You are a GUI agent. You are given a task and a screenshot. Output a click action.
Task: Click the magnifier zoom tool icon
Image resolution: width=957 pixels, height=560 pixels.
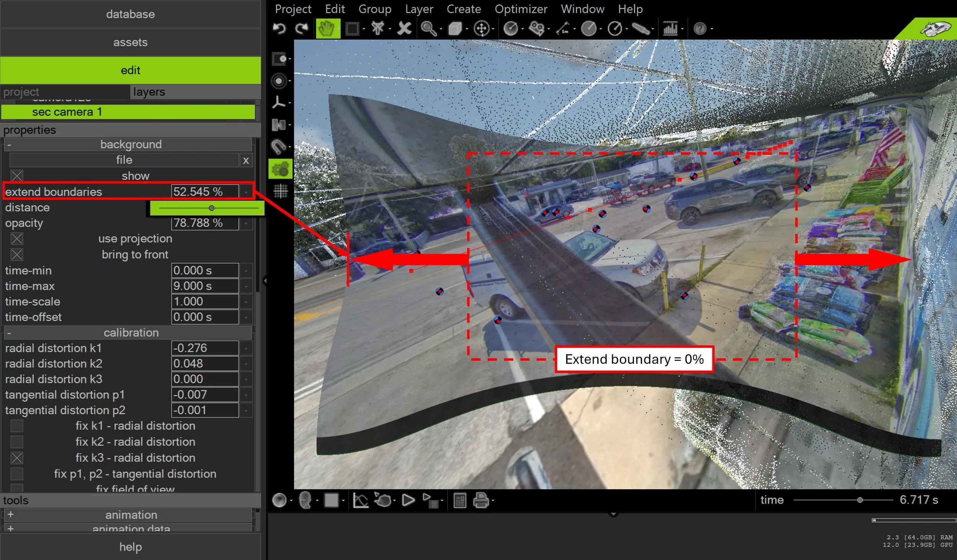coord(428,29)
